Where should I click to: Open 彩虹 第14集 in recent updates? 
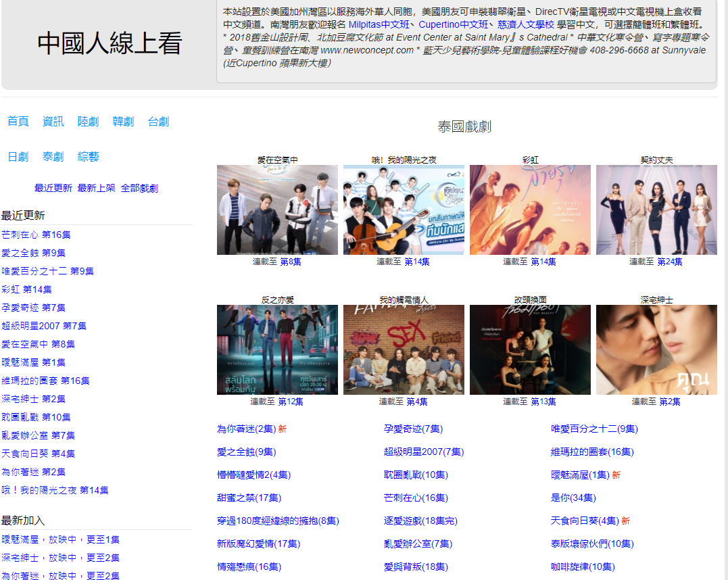coord(26,290)
